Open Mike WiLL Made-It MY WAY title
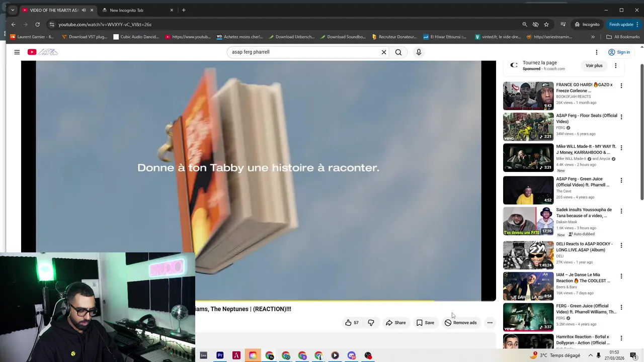Screen dimensions: 644x362 (586, 149)
